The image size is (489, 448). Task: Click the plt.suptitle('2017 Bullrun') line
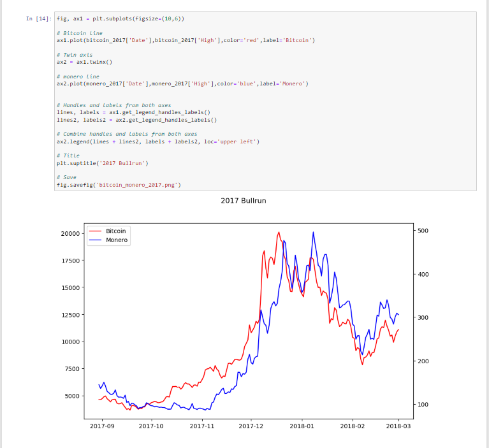[x=102, y=163]
